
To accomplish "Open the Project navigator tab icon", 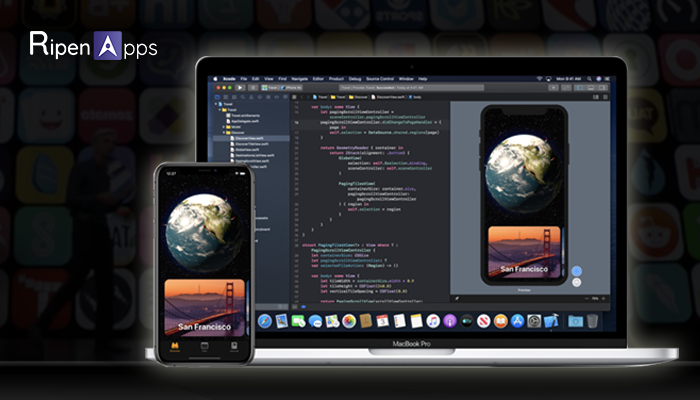I will point(217,97).
